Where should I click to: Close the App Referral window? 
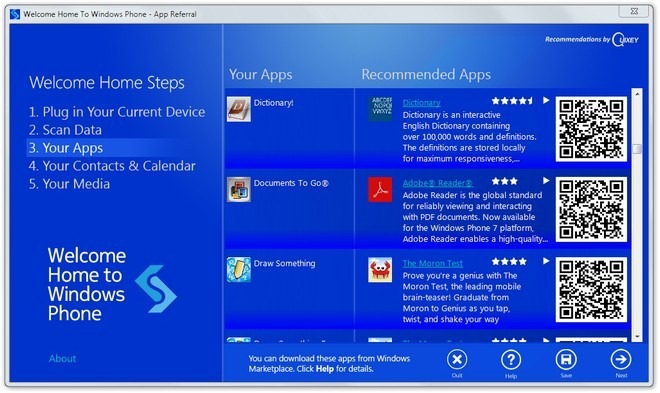(634, 11)
